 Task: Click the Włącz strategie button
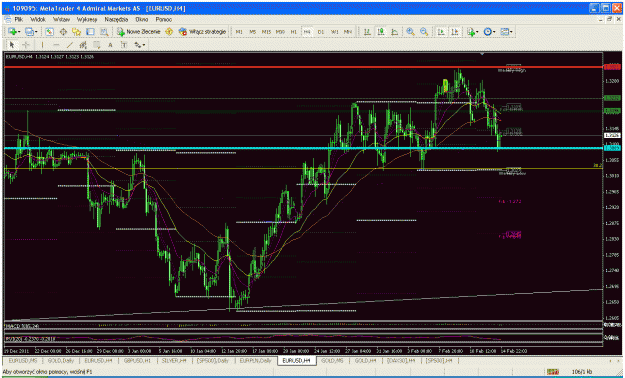[x=202, y=32]
